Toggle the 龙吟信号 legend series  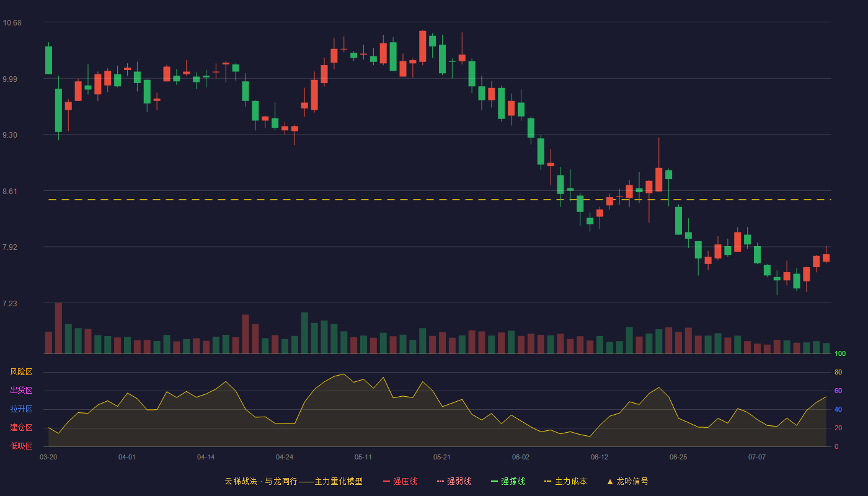[x=627, y=481]
